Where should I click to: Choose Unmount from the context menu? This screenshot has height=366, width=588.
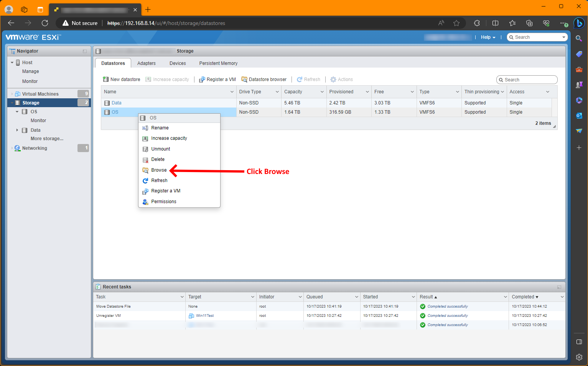tap(160, 149)
